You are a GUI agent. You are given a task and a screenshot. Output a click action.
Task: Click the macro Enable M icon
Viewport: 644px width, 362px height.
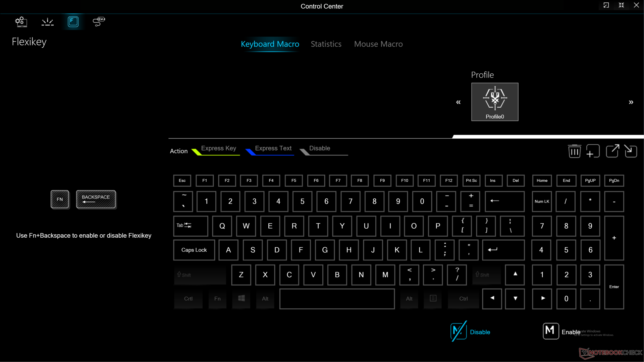coord(550,331)
